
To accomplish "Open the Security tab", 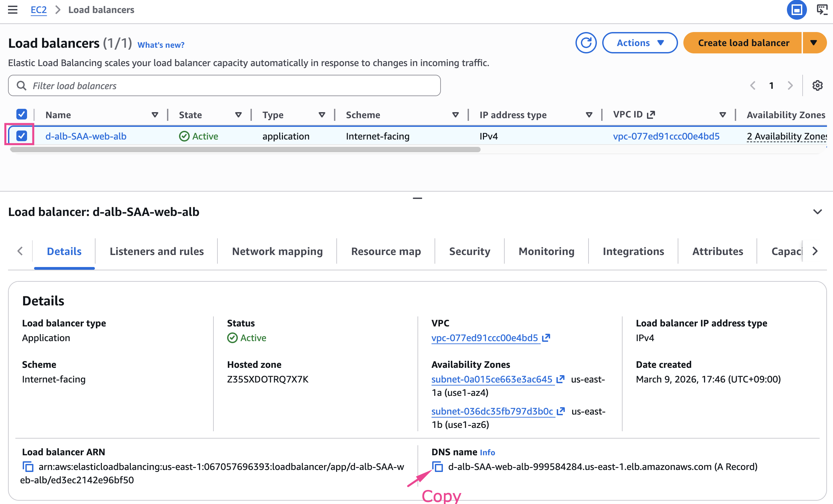I will click(x=469, y=251).
